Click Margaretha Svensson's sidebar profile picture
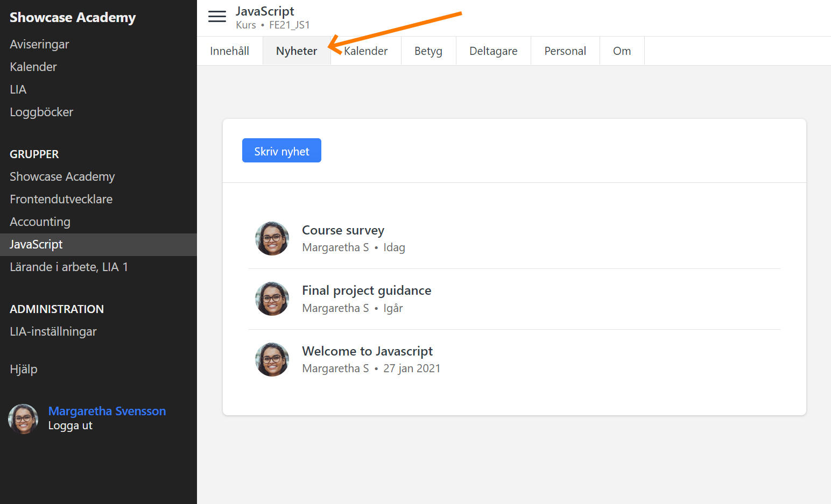 pyautogui.click(x=23, y=418)
